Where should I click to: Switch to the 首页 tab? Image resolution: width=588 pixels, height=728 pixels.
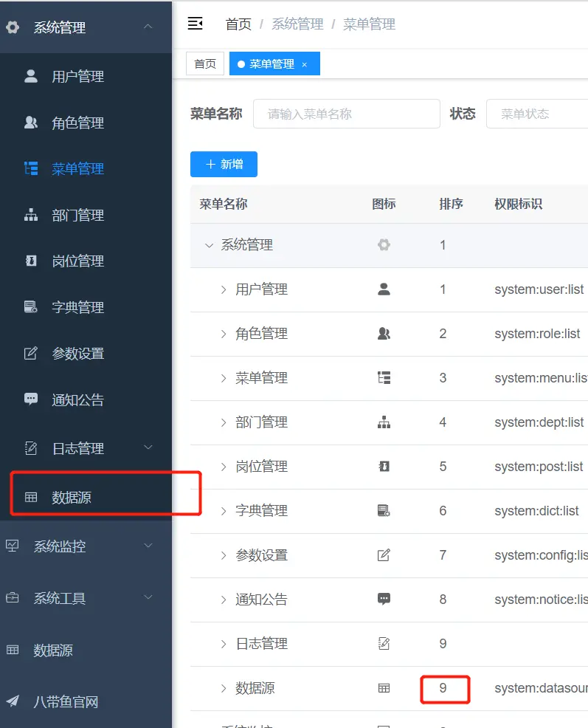pyautogui.click(x=205, y=64)
